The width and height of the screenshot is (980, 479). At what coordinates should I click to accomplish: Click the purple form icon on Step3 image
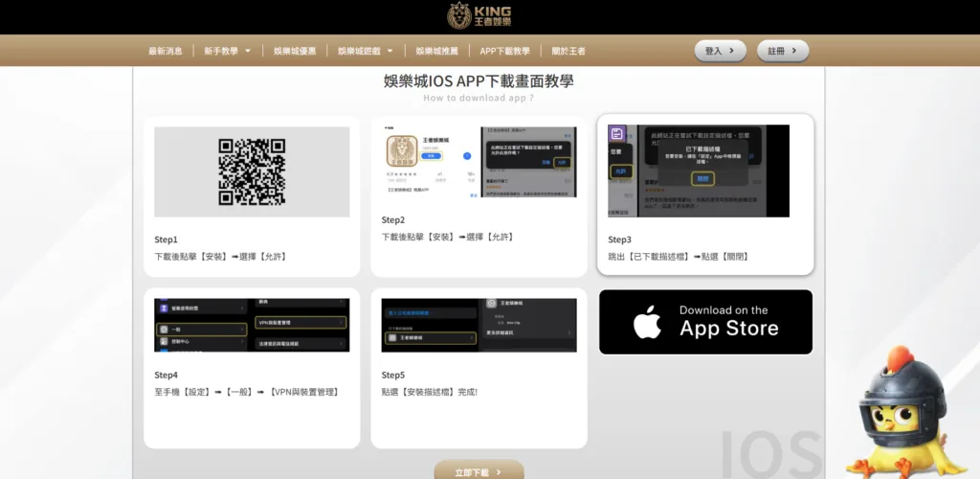pos(617,133)
